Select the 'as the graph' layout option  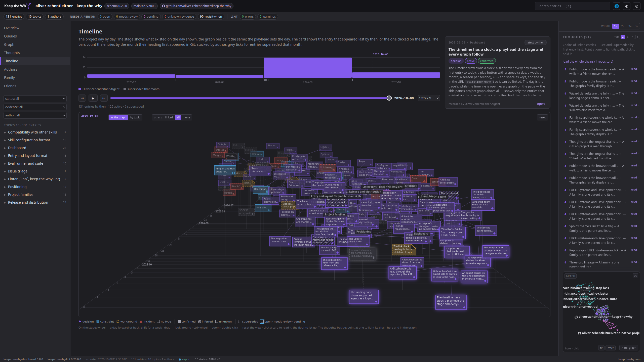118,117
